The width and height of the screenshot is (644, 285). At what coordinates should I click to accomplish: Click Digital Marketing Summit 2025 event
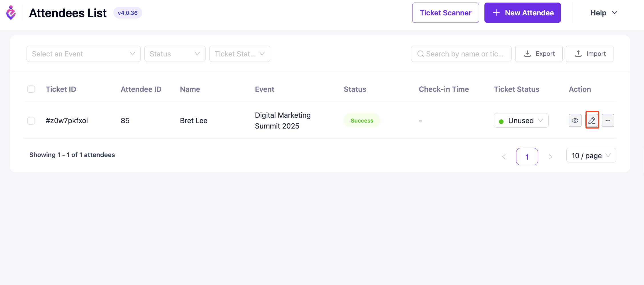pyautogui.click(x=283, y=121)
